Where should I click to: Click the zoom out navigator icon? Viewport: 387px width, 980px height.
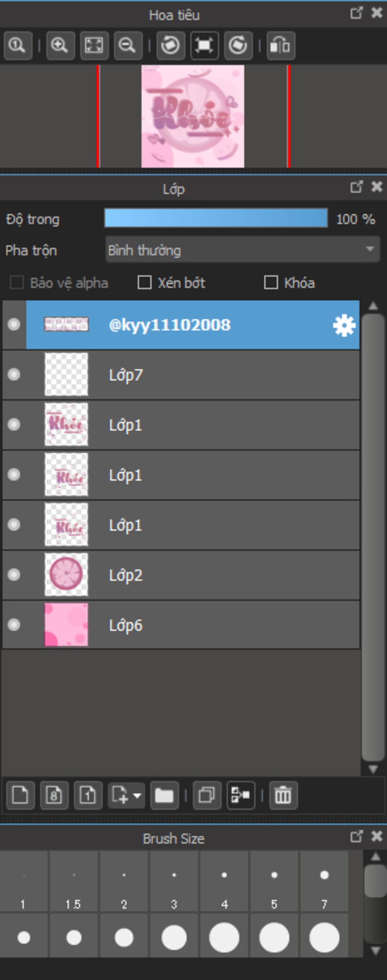pyautogui.click(x=127, y=46)
